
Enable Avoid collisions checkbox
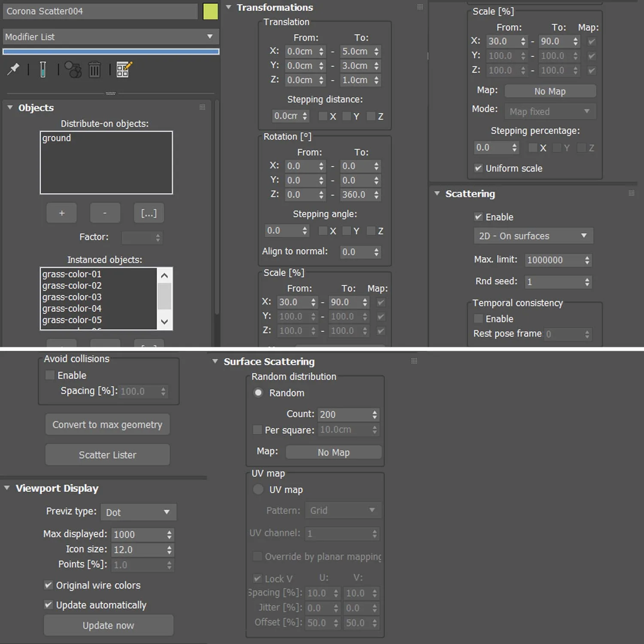[50, 375]
